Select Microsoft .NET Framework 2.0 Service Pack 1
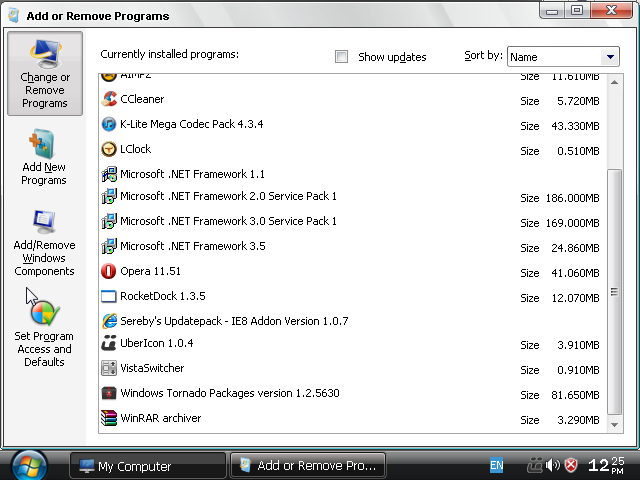The image size is (640, 480). pyautogui.click(x=353, y=196)
